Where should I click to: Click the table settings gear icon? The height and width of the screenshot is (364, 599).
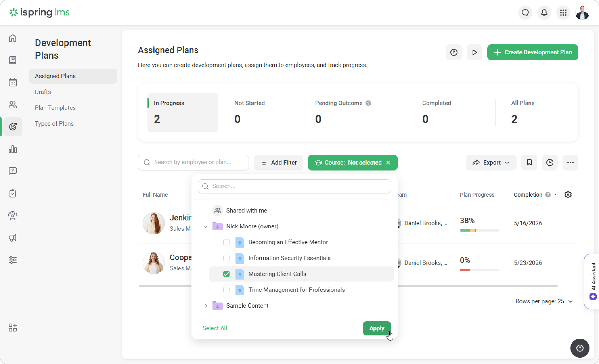568,195
